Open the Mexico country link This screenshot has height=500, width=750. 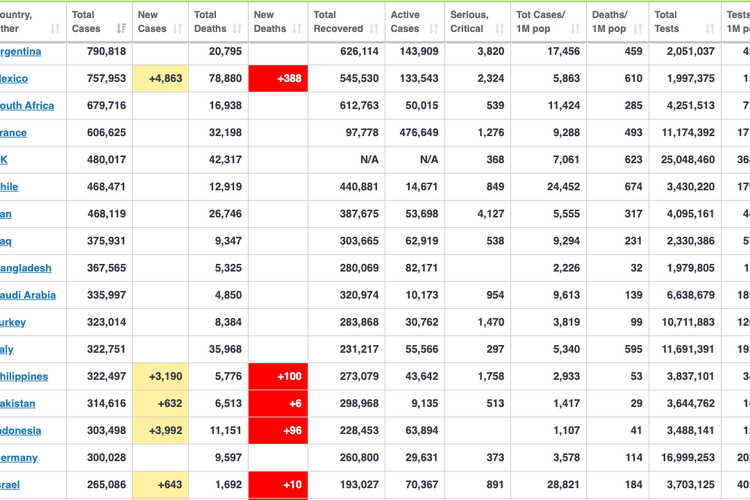[x=14, y=79]
